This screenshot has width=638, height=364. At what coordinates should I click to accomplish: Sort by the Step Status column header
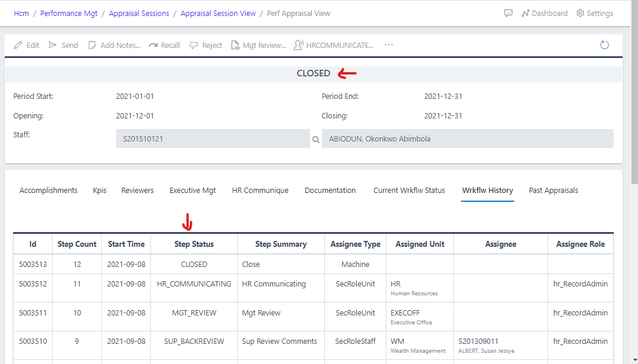click(x=194, y=244)
